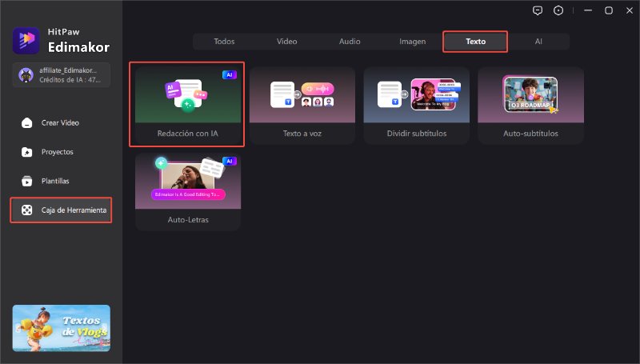Click the Redacción con IA label
The width and height of the screenshot is (640, 364).
click(x=188, y=134)
